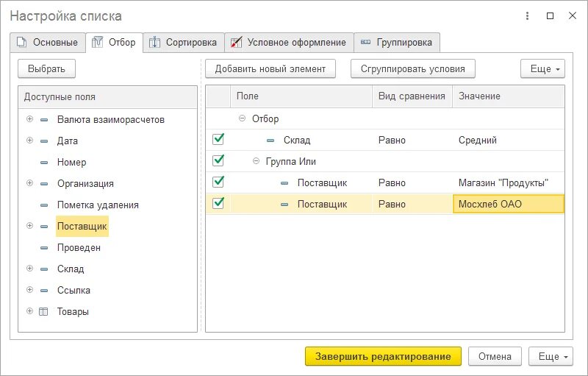This screenshot has height=376, width=588.
Task: Click the filter funnel icon on Отбор tab
Action: 97,43
